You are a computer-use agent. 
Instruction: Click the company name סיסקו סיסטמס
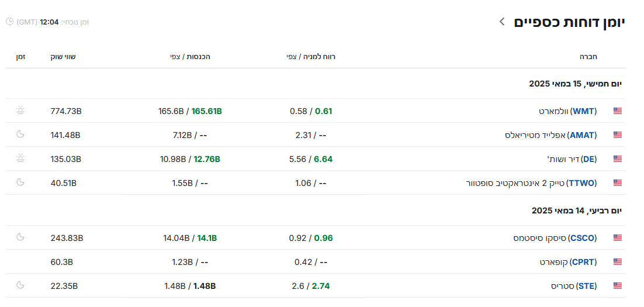tap(539, 239)
